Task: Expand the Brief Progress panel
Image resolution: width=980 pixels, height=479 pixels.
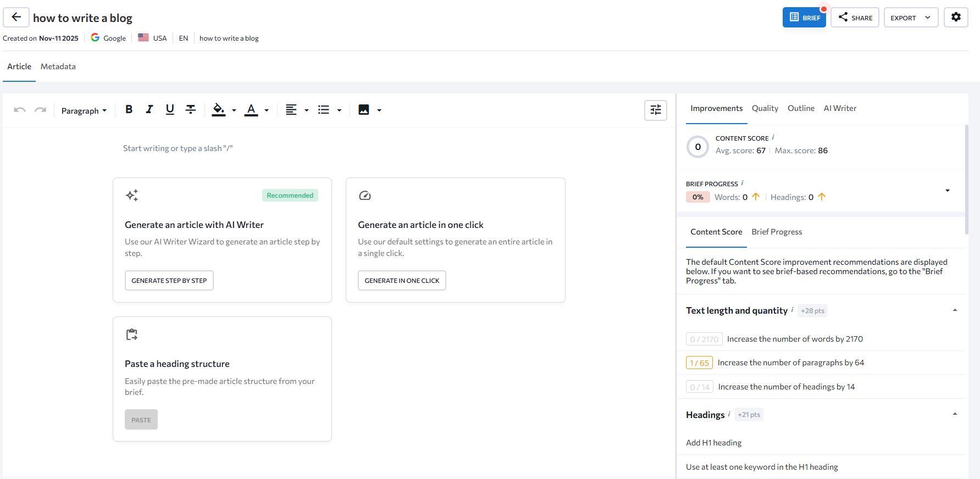Action: point(947,191)
